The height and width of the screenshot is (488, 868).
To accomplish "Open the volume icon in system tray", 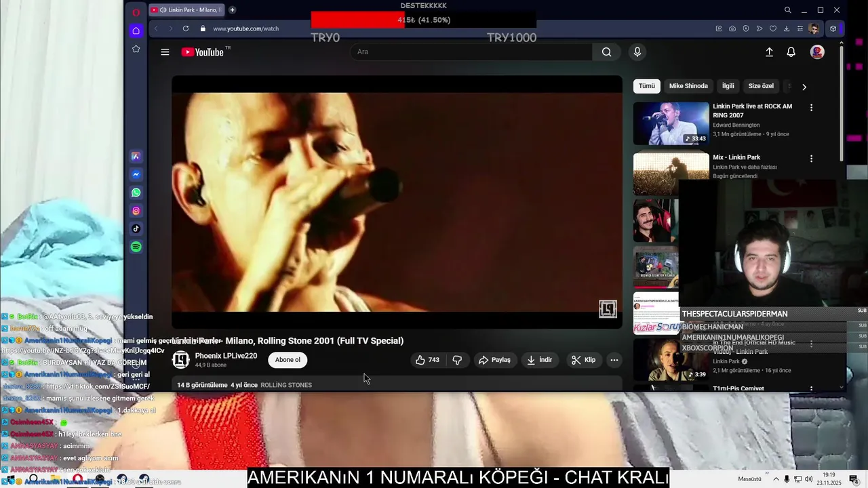I will 809,479.
